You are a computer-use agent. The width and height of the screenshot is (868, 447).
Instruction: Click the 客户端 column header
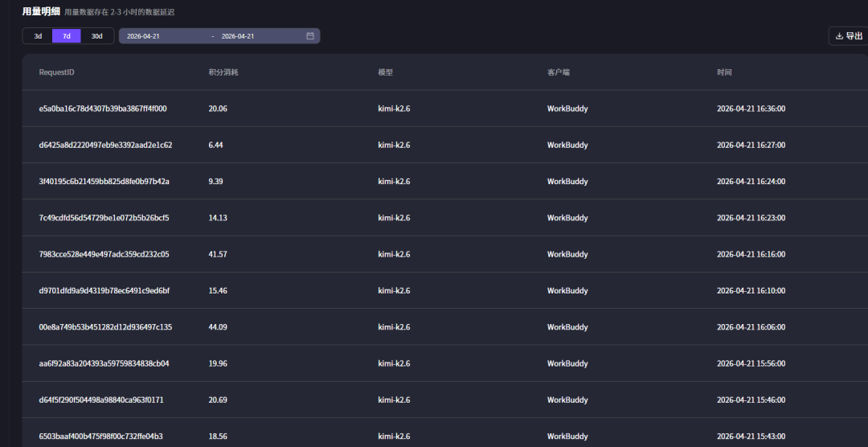point(558,72)
